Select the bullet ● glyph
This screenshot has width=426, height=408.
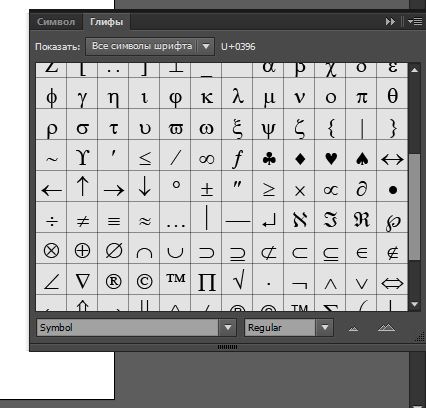pyautogui.click(x=392, y=187)
